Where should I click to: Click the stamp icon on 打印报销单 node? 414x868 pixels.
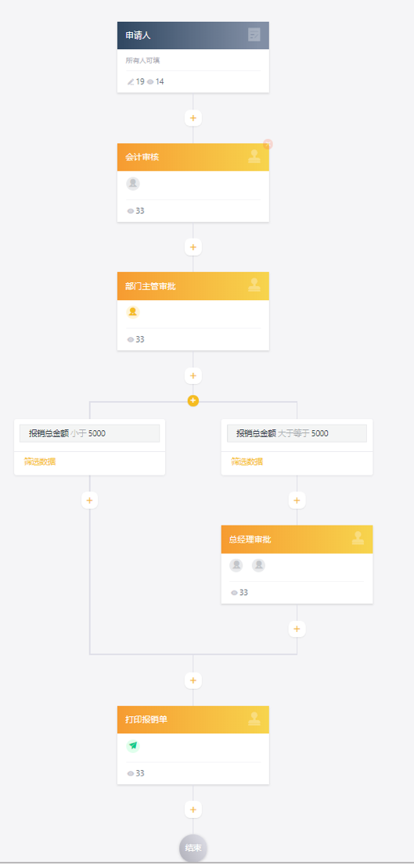(254, 719)
